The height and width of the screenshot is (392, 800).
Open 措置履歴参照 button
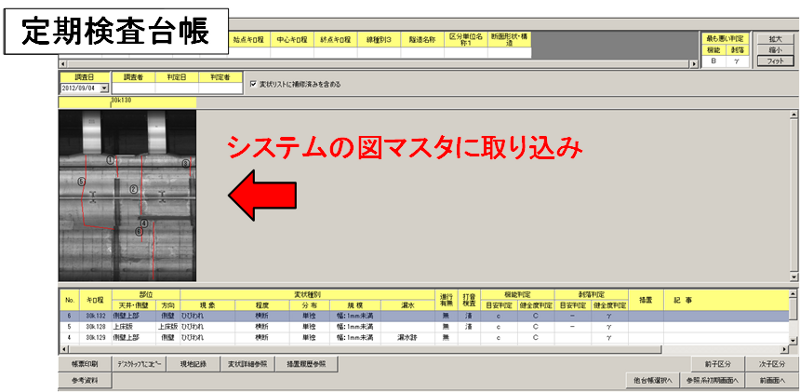tap(307, 364)
